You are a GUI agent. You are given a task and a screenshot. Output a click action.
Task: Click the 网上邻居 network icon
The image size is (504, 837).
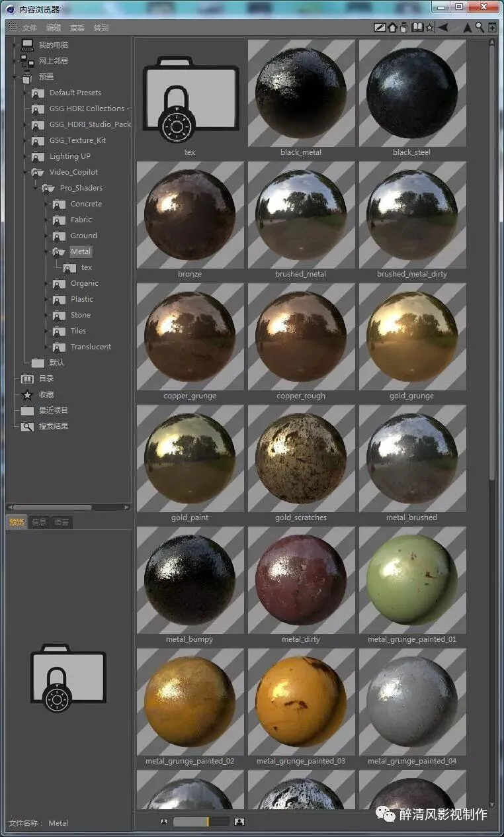27,61
